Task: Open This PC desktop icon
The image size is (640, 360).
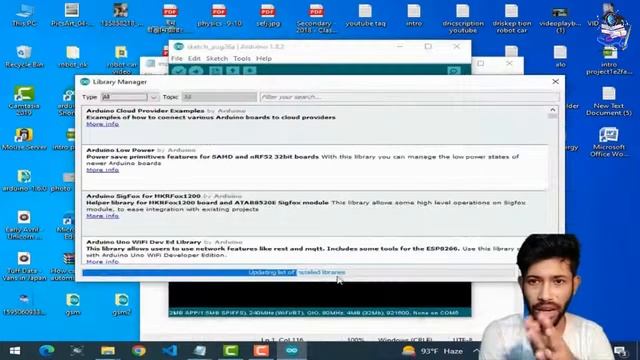Action: 24,16
